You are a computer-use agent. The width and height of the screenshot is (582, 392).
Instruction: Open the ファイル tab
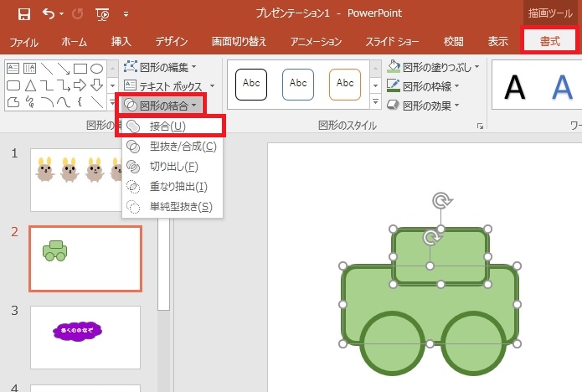tap(23, 42)
